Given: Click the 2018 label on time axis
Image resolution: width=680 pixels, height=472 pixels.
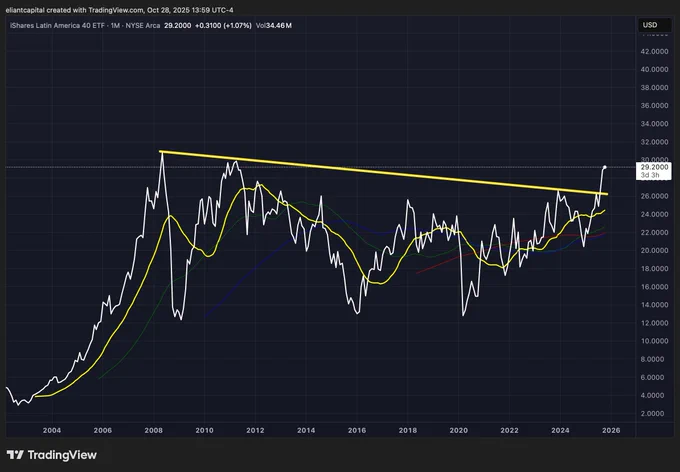Looking at the screenshot, I should (x=408, y=430).
